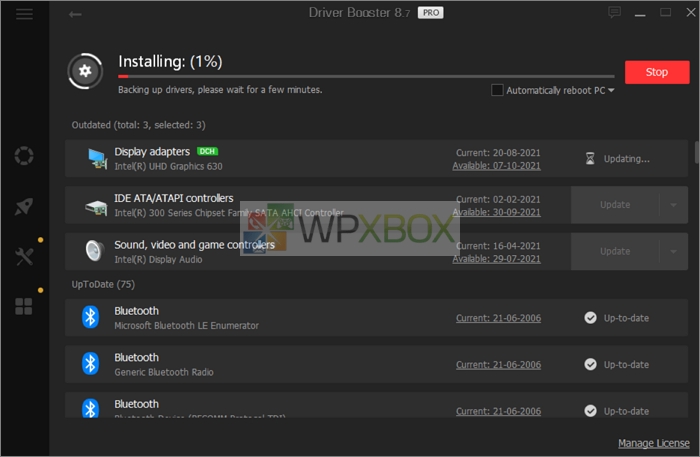Select Generic Bluetooth Radio text
This screenshot has height=457, width=700.
tap(164, 372)
